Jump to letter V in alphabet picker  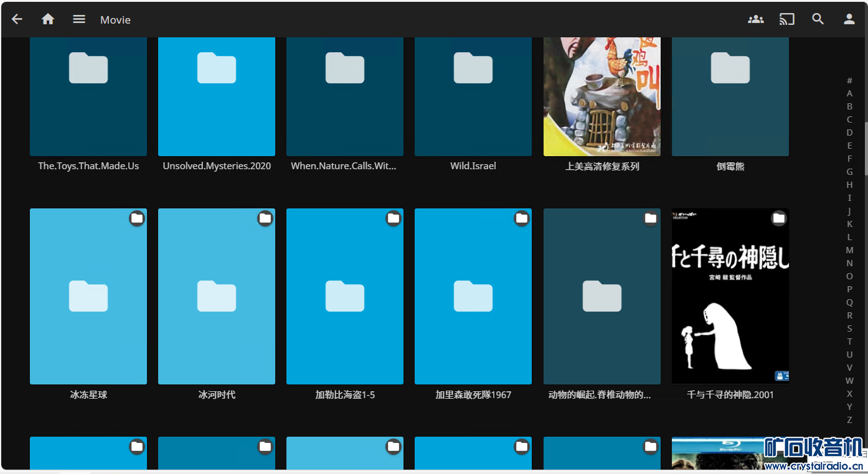pos(849,368)
